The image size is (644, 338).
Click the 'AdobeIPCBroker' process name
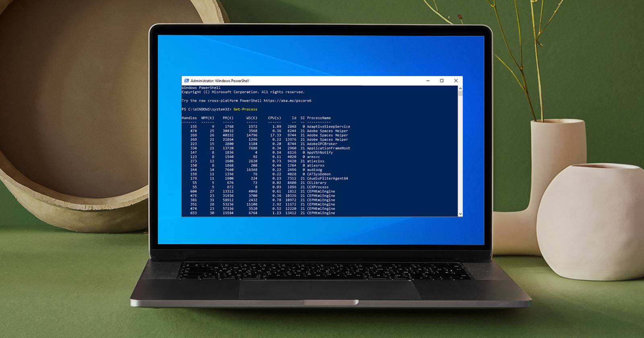[x=322, y=144]
